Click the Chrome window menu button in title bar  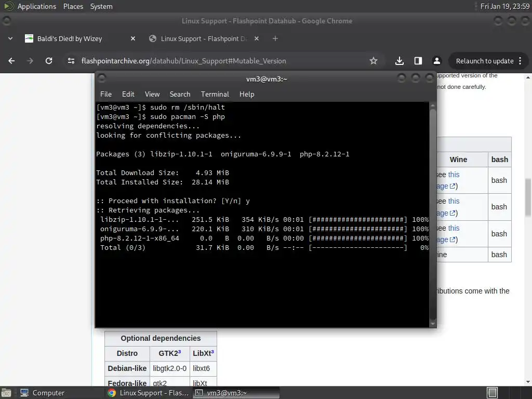[x=6, y=21]
